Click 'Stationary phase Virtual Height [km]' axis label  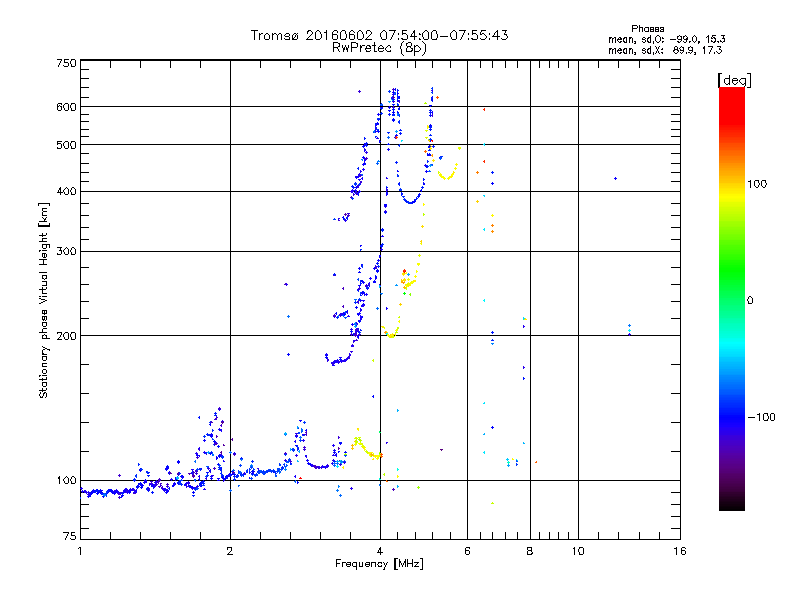click(x=44, y=300)
